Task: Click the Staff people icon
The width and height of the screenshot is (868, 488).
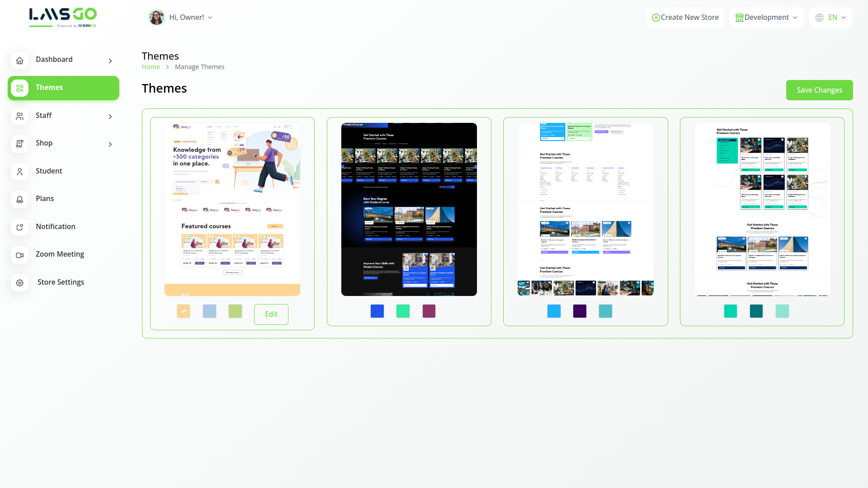Action: (19, 116)
